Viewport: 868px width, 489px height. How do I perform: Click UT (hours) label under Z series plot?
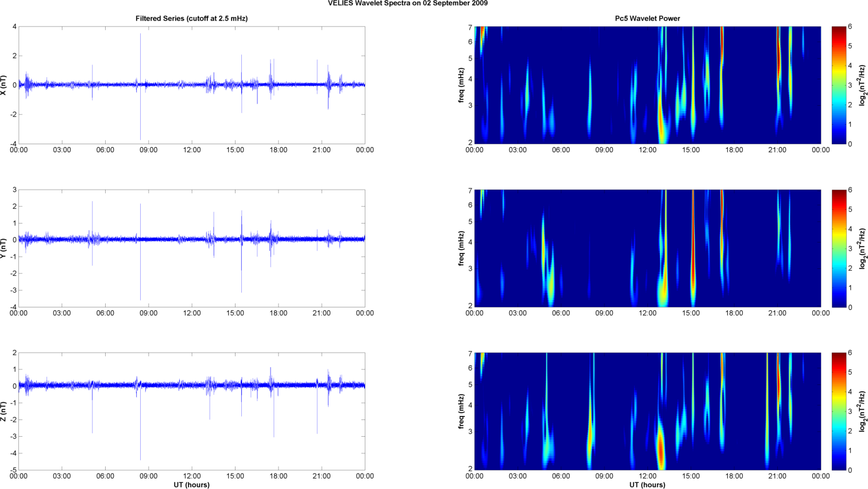point(191,484)
